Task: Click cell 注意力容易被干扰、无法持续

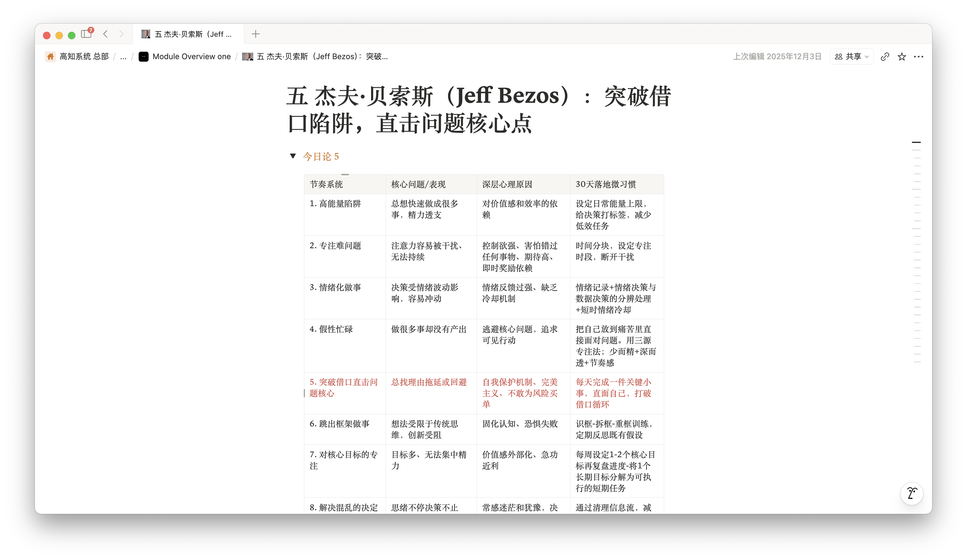Action: click(x=431, y=256)
